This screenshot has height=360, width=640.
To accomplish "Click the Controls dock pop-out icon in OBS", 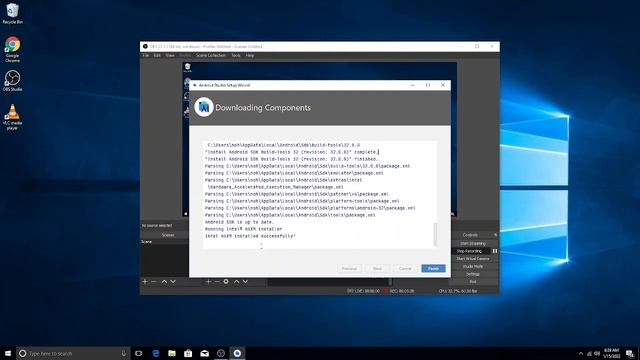I will coord(496,235).
